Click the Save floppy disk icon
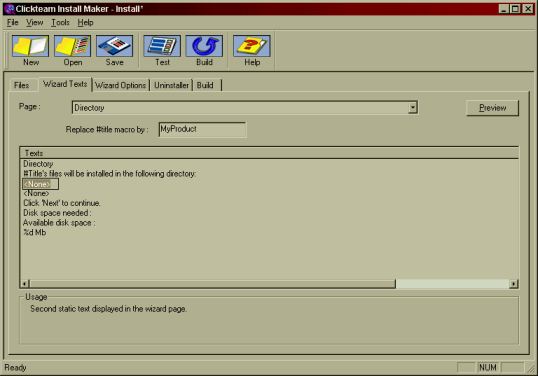 pos(114,46)
